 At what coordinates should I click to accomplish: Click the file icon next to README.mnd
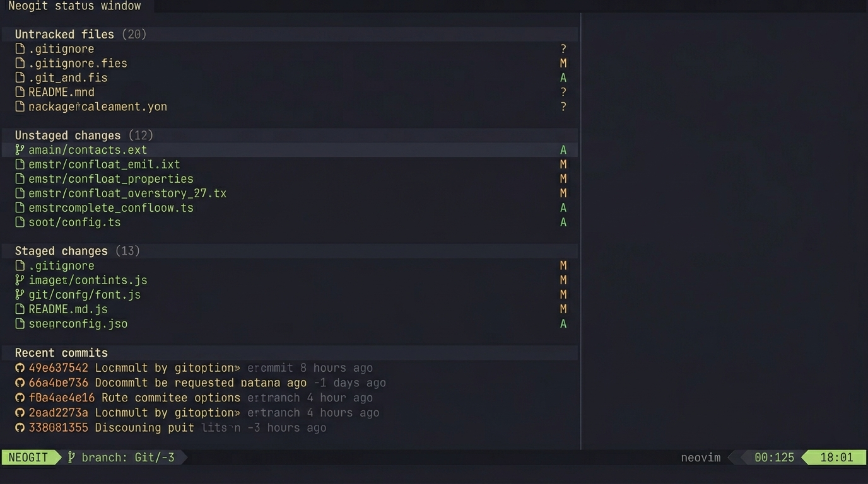[x=20, y=92]
